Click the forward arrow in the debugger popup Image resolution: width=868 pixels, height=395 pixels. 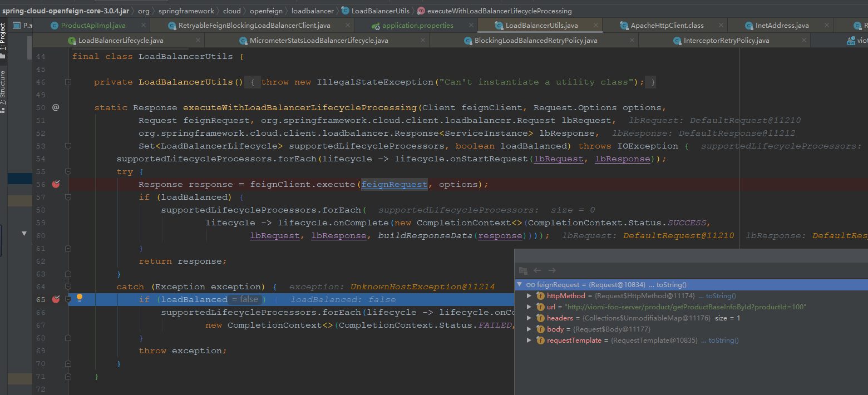click(551, 270)
